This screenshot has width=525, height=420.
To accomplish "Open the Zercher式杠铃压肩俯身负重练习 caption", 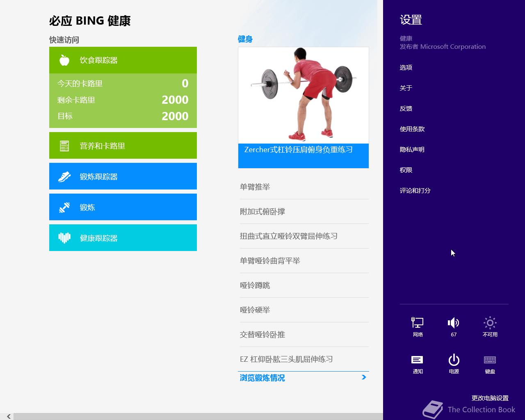I will (x=304, y=155).
